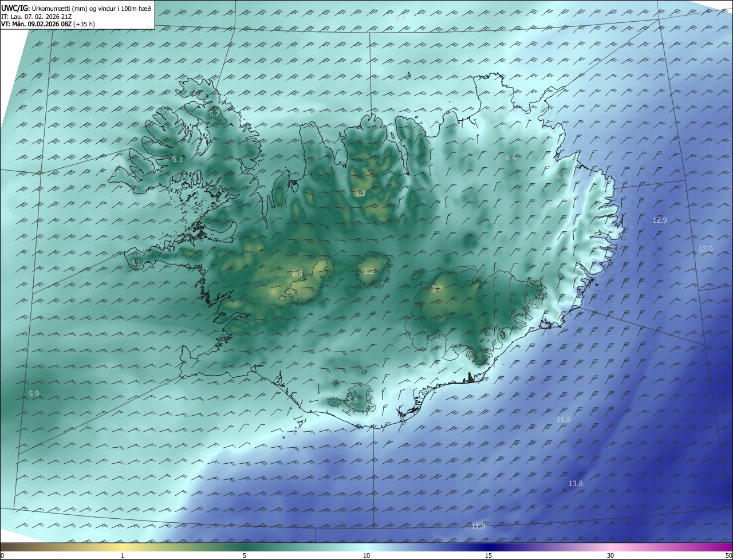The height and width of the screenshot is (560, 733).
Task: Click the 12.9 value label over the sea
Action: tap(660, 220)
